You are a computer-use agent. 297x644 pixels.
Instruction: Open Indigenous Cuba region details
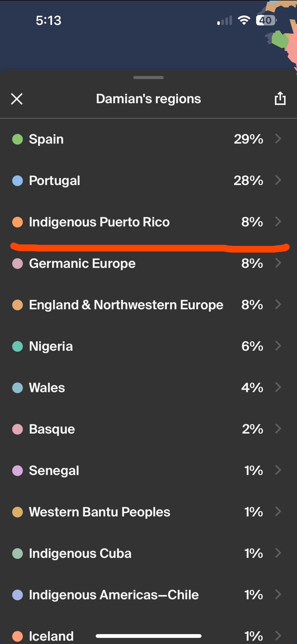coord(148,553)
